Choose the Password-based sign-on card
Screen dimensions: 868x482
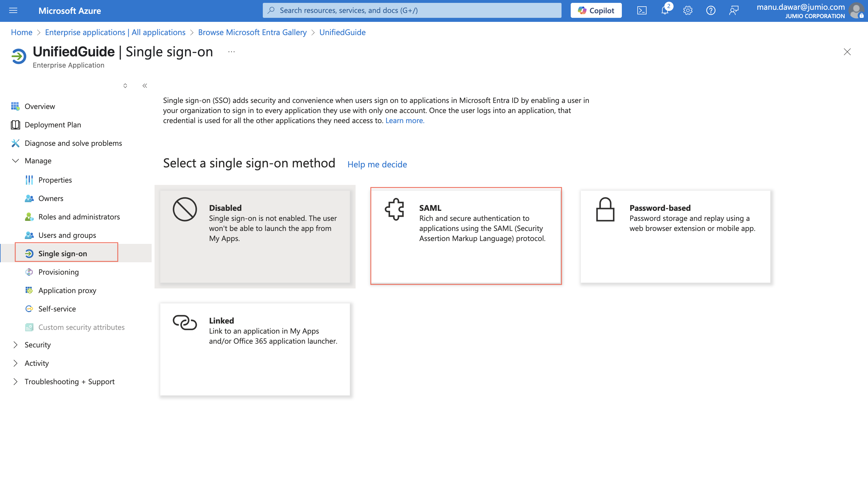675,236
